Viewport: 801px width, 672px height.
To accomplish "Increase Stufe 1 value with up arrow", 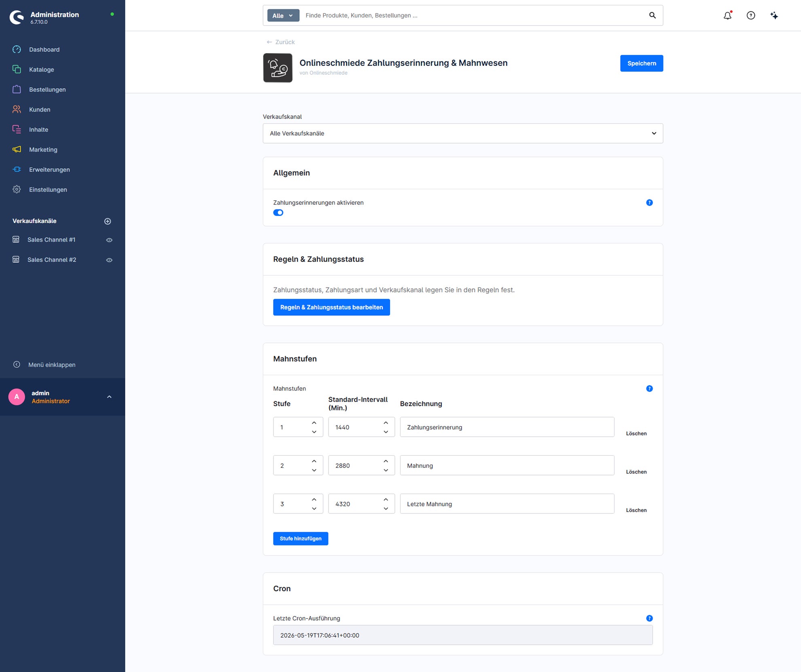I will [x=314, y=423].
